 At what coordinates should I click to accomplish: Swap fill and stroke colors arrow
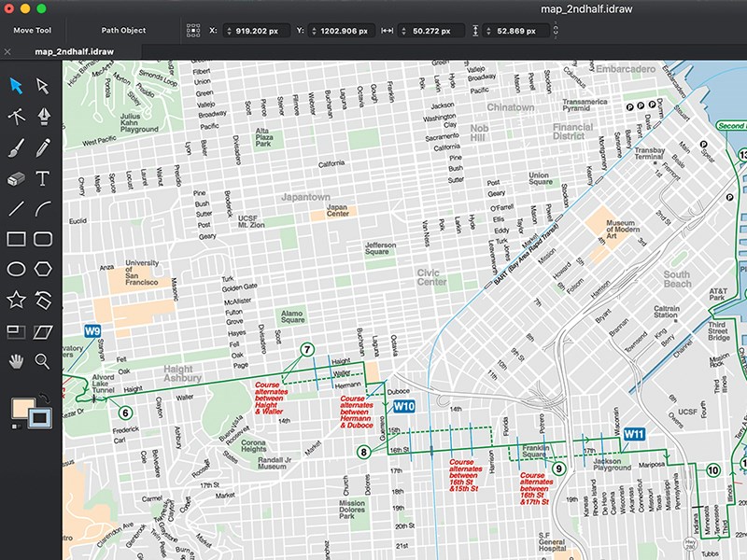click(x=44, y=398)
